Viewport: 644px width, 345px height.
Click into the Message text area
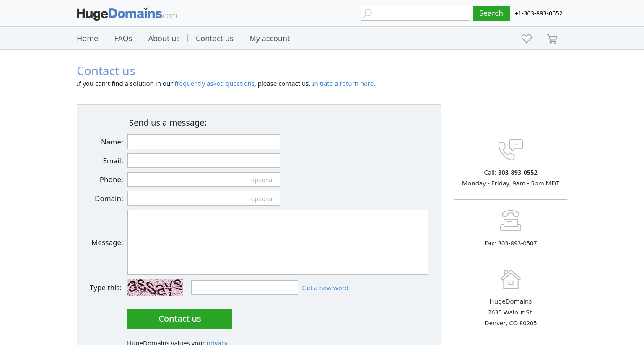tap(278, 242)
